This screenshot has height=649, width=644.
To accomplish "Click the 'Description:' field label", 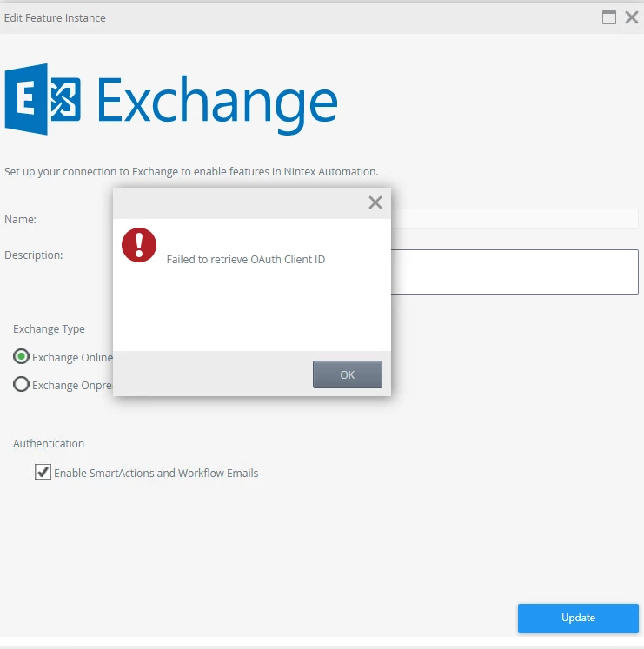I will (x=34, y=255).
